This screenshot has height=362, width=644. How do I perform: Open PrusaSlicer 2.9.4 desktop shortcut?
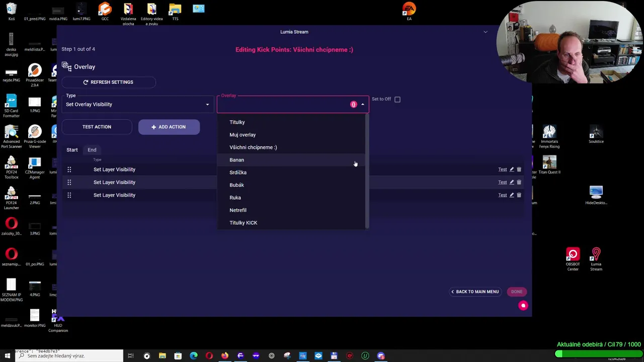coord(35,75)
